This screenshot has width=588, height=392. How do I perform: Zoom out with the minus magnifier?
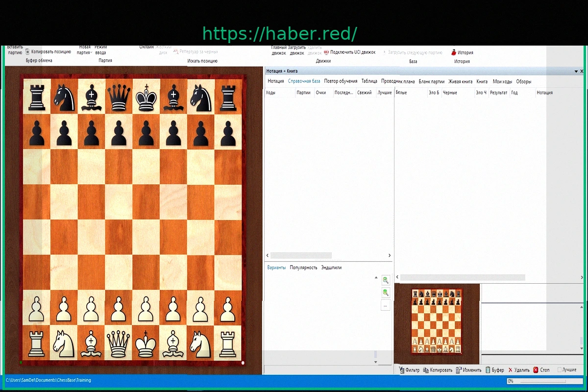[x=386, y=293]
